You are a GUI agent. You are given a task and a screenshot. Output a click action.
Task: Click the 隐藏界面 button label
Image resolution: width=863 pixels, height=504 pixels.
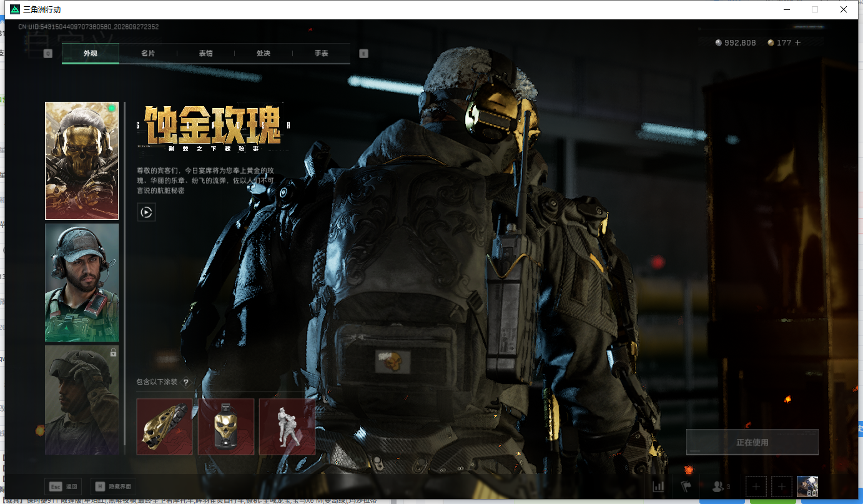(121, 487)
